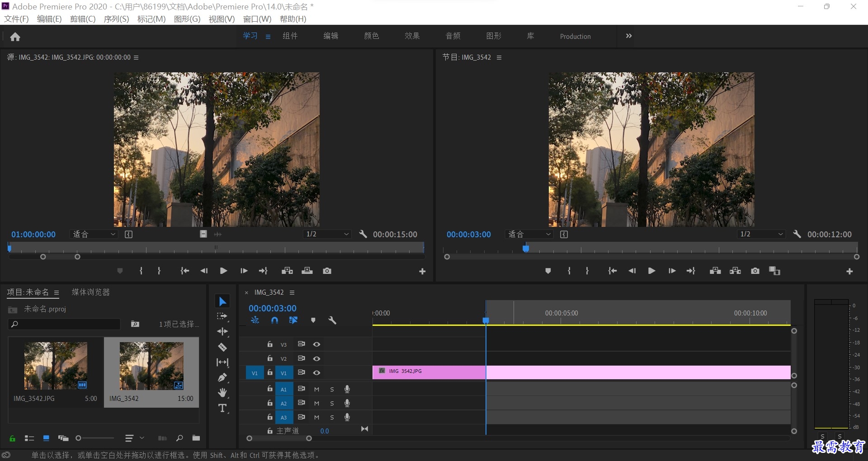Add marker on timeline panel
The image size is (868, 461).
pyautogui.click(x=313, y=320)
